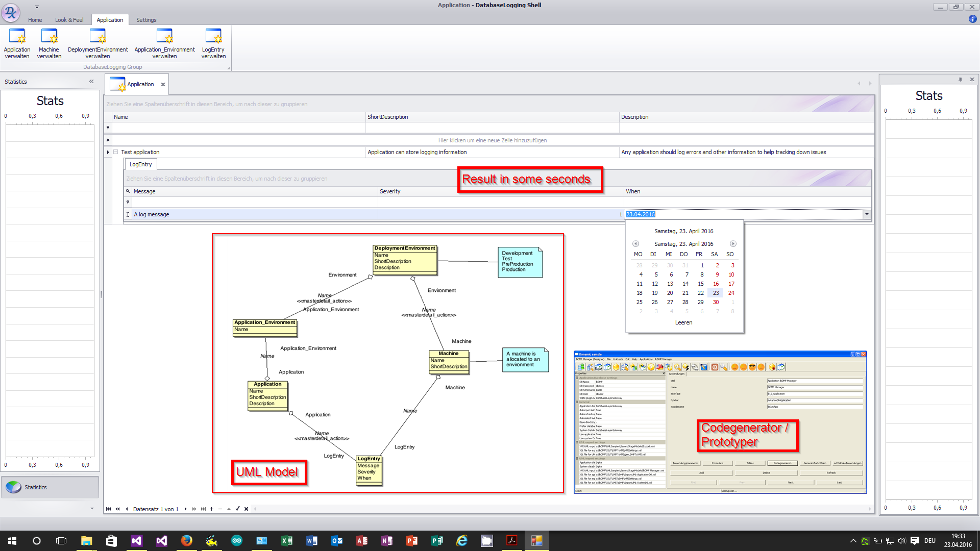Select DeploymentEnvironment verwalten icon
Viewport: 980px width, 551px height.
97,43
